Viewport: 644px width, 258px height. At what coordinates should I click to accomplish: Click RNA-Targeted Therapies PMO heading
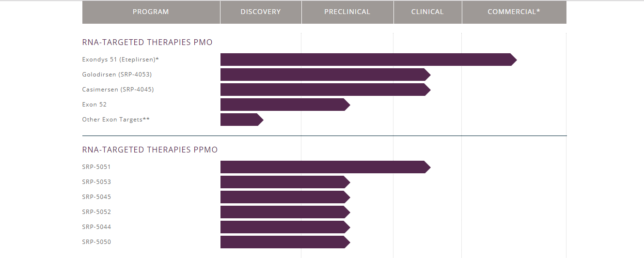(147, 43)
